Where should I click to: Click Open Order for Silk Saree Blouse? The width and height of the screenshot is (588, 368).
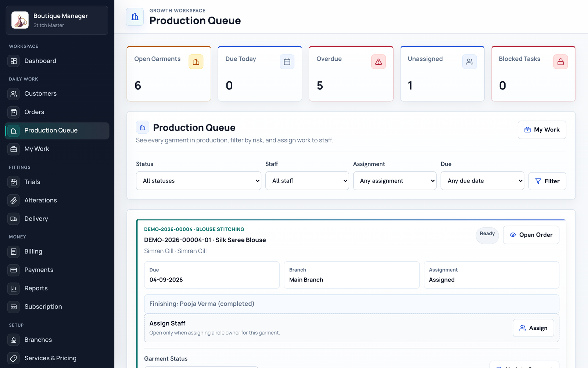531,235
